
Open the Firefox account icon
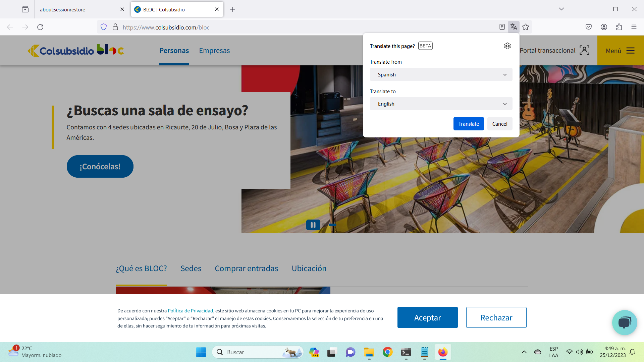tap(604, 27)
